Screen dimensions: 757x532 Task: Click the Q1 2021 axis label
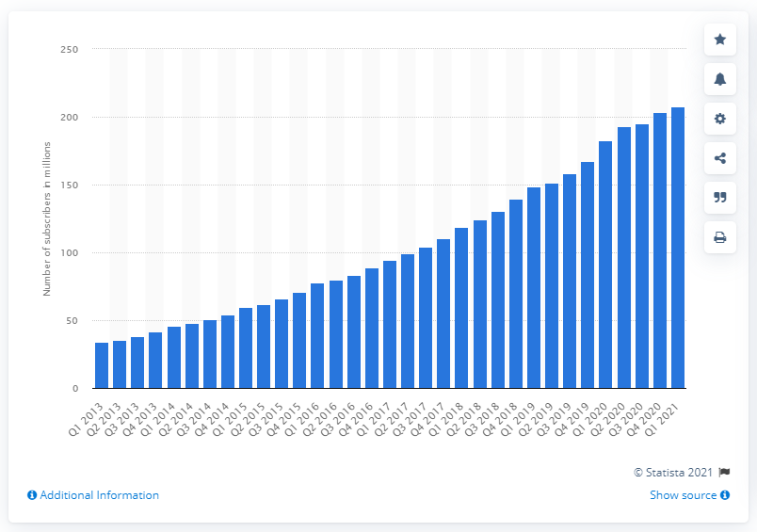tap(663, 420)
